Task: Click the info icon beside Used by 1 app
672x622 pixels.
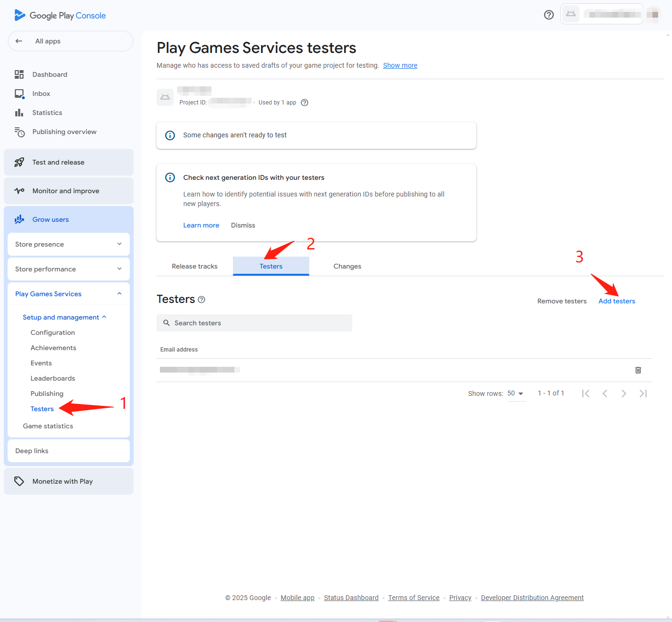Action: [304, 102]
